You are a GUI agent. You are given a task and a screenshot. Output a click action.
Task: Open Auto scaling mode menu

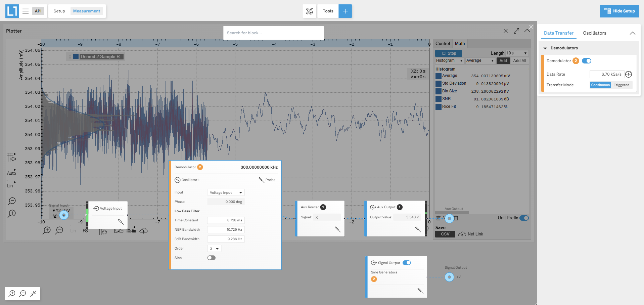click(11, 173)
